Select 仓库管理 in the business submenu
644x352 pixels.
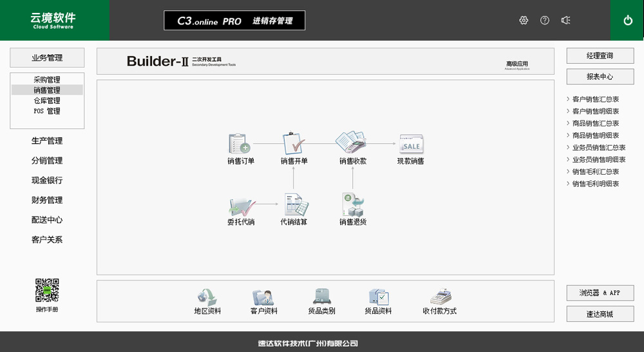[x=47, y=101]
